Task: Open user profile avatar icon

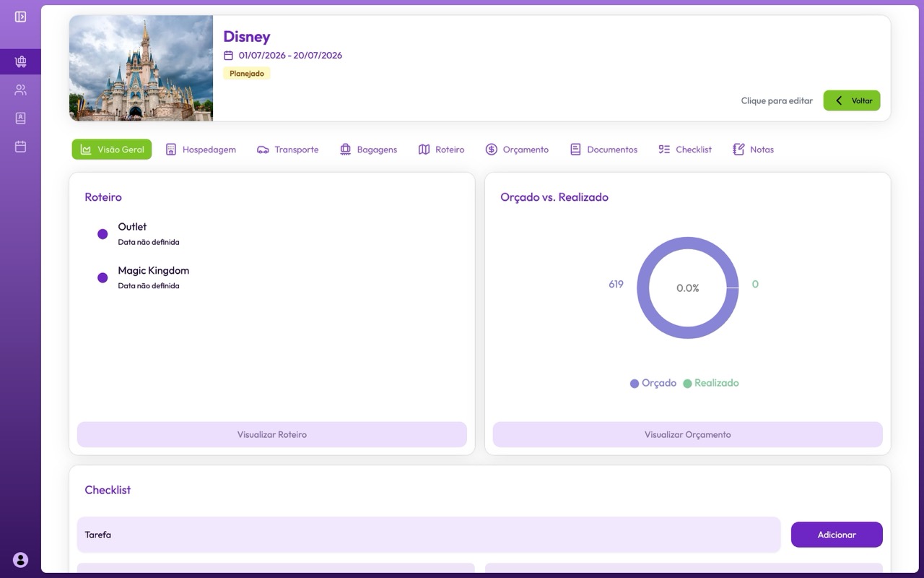Action: [20, 559]
